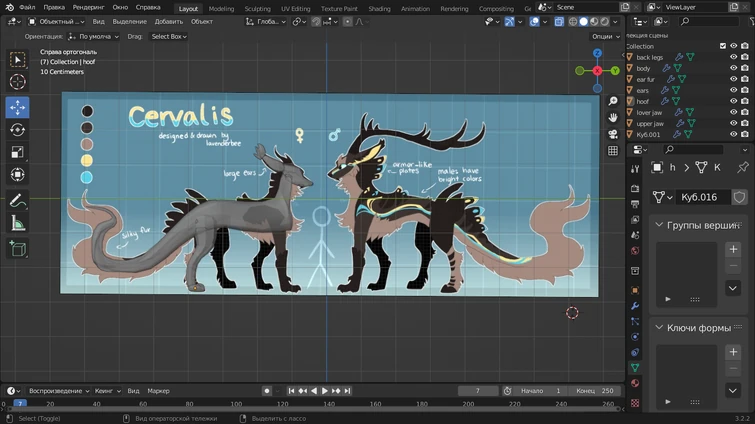Select the Move tool in the toolbar
This screenshot has height=424, width=755.
(x=17, y=107)
